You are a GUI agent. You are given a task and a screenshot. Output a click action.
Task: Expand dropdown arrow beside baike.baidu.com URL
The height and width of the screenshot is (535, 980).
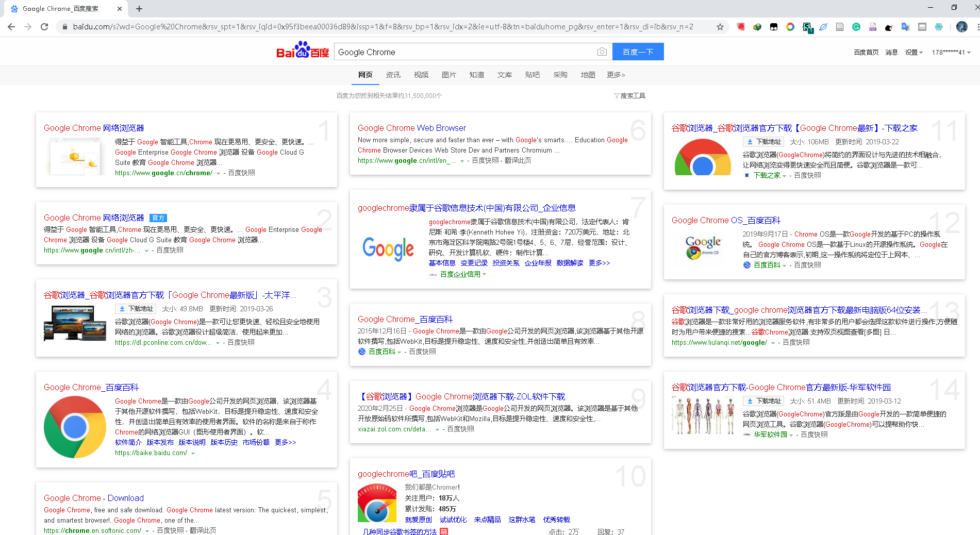pos(193,454)
